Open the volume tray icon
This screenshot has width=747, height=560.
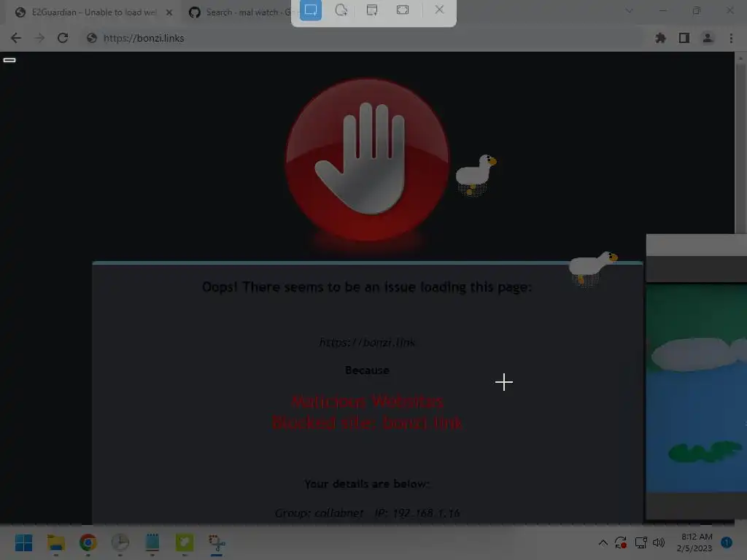coord(659,542)
